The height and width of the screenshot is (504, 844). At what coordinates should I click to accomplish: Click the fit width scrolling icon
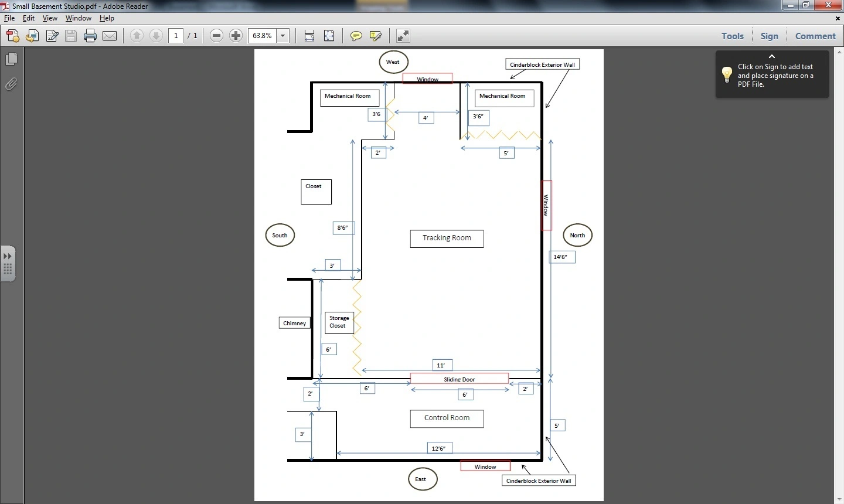[309, 36]
